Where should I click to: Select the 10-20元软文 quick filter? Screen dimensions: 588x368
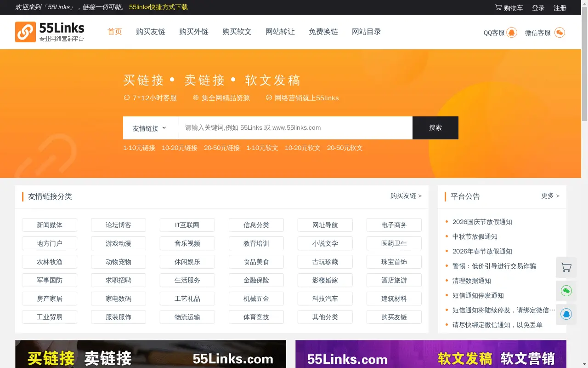click(x=303, y=148)
